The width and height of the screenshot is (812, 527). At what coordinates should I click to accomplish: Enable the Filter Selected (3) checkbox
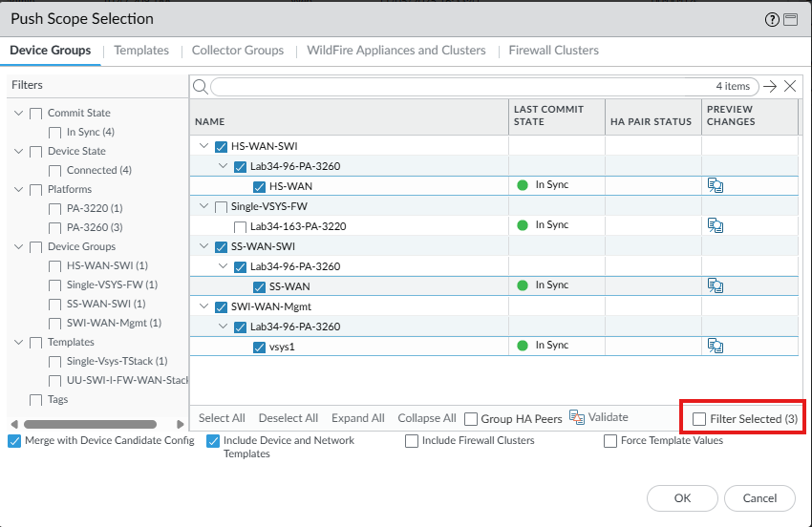[x=700, y=419]
